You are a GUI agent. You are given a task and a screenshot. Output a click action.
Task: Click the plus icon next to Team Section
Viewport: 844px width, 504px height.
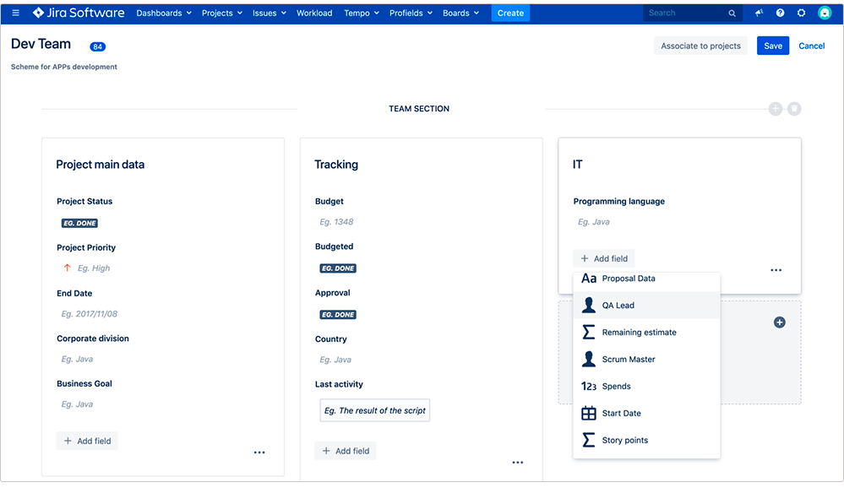(x=776, y=108)
